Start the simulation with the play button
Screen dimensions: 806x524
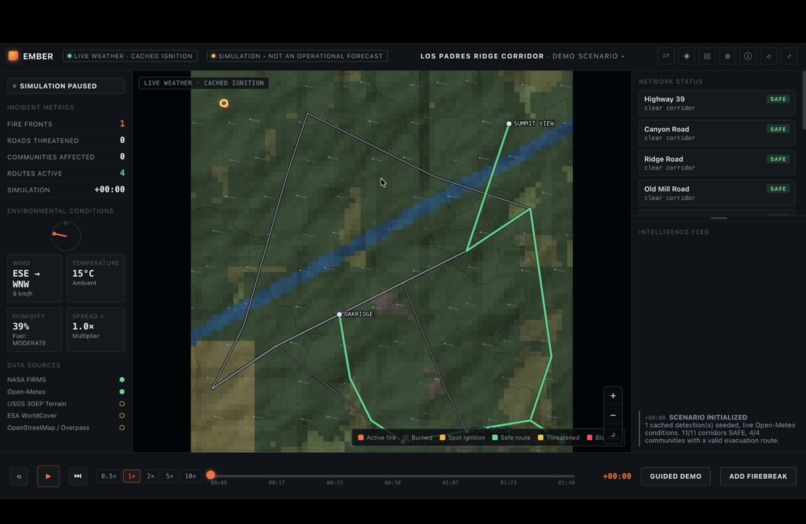(x=48, y=476)
